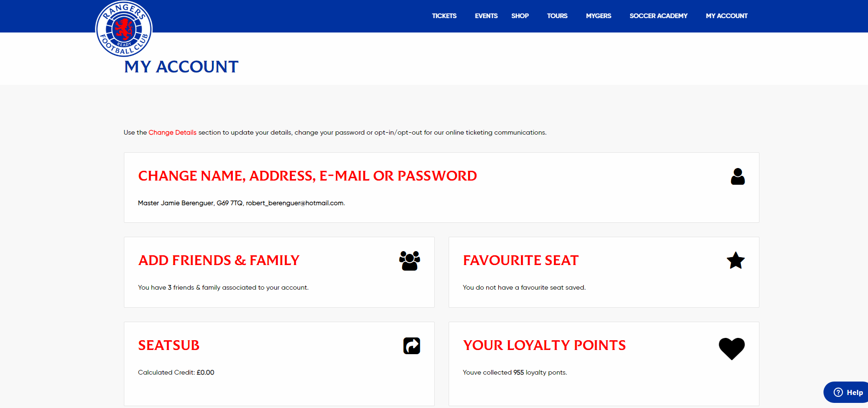Image resolution: width=868 pixels, height=408 pixels.
Task: Click the loyalty points heart icon
Action: [x=732, y=349]
